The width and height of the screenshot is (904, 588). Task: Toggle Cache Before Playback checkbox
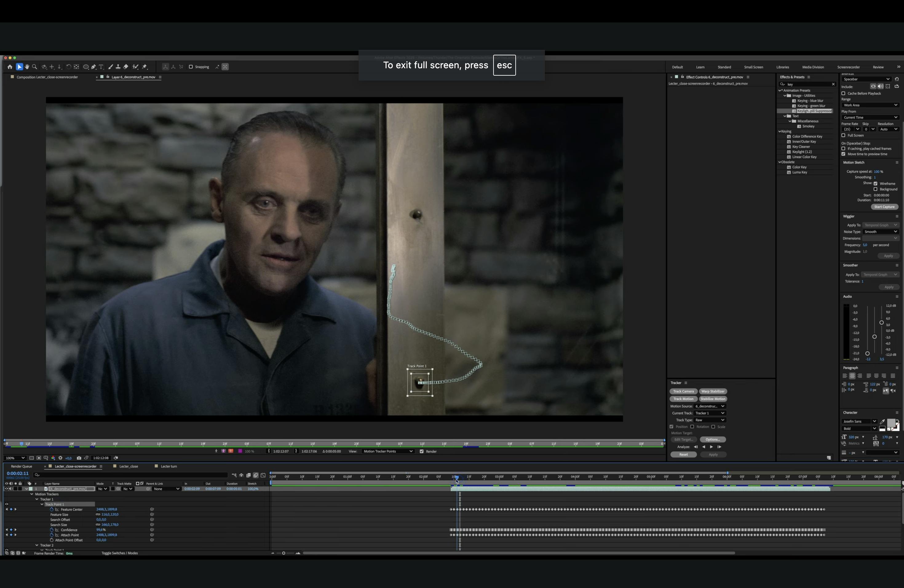(843, 93)
